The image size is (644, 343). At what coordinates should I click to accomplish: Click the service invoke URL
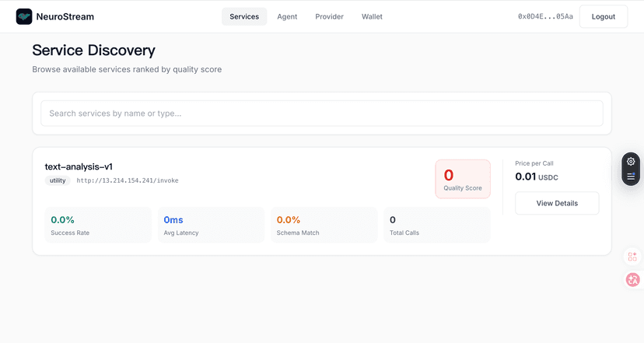click(128, 180)
